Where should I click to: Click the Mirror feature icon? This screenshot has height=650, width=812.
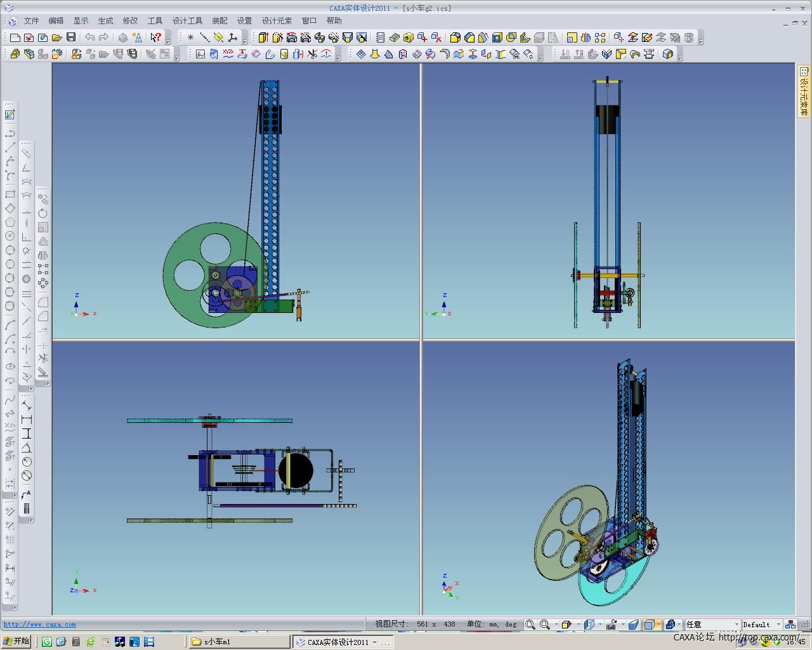pos(586,37)
